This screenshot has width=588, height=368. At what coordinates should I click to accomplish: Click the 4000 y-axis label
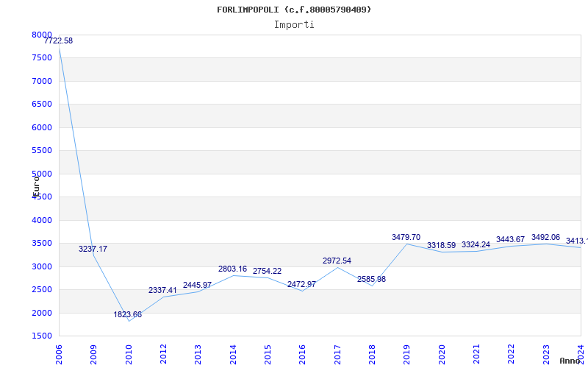click(42, 220)
